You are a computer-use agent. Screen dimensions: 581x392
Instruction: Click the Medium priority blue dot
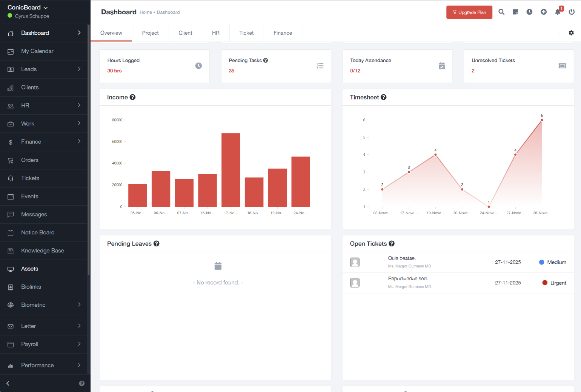pos(541,262)
